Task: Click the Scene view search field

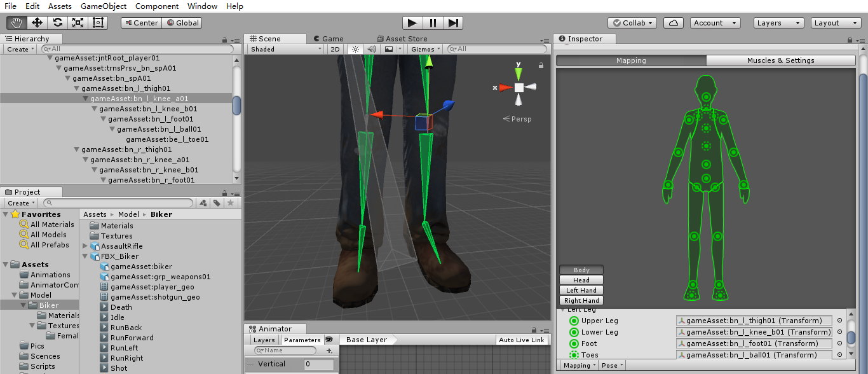Action: tap(498, 49)
